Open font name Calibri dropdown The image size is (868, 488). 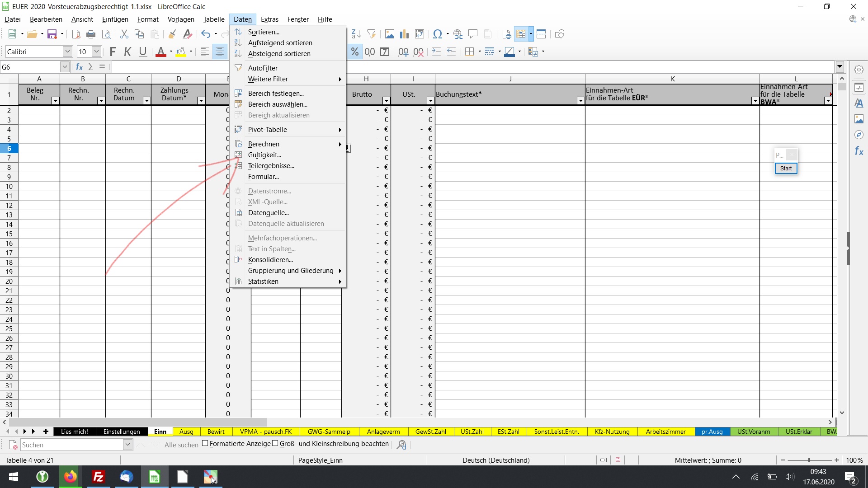[67, 52]
